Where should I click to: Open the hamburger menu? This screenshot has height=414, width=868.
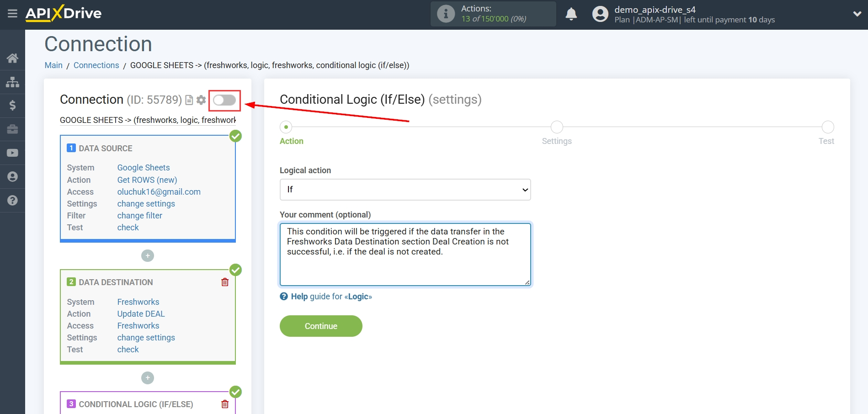[12, 13]
